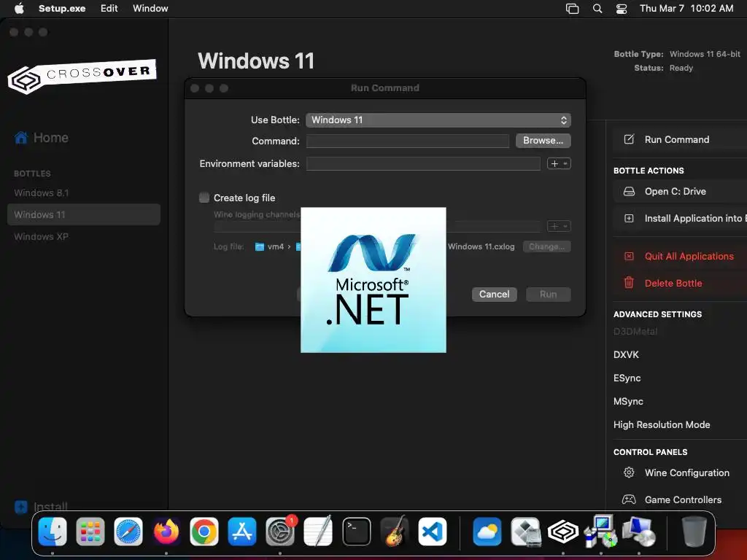Click Quit All Applications
The image size is (747, 560).
click(x=680, y=256)
